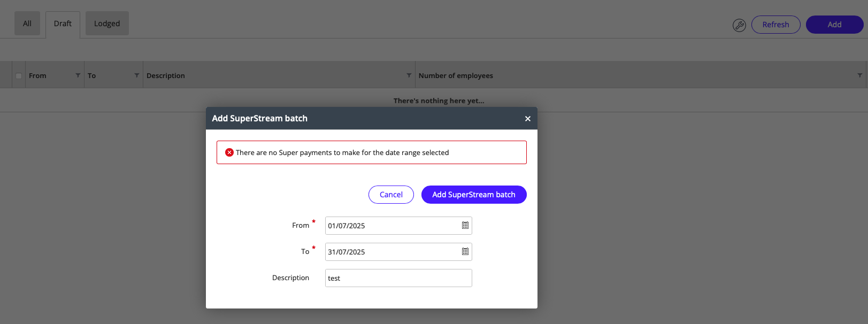Tick the select-all checkbox in table header
The width and height of the screenshot is (868, 324).
[x=19, y=76]
